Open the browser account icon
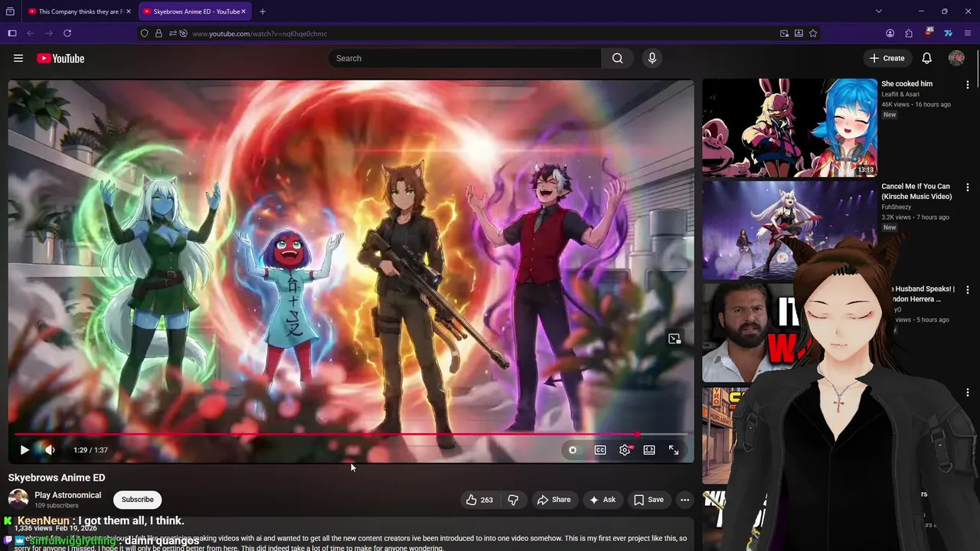Screen dimensions: 980x551 coord(890,34)
